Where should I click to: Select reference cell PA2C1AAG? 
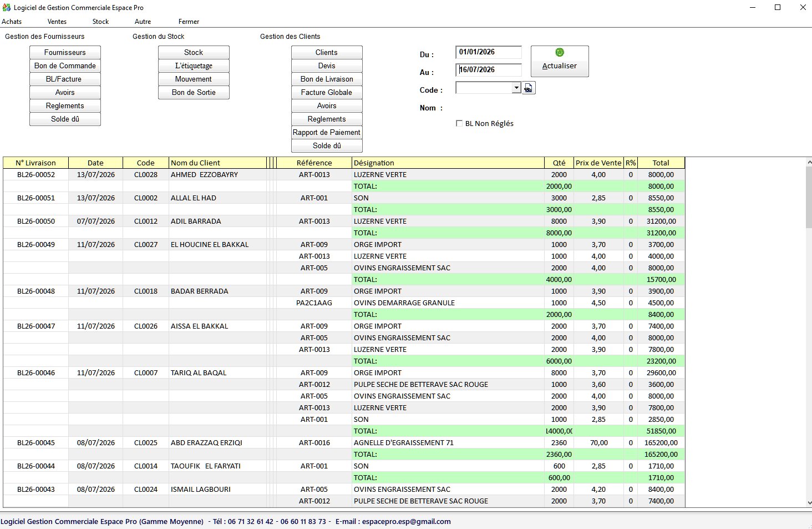314,303
